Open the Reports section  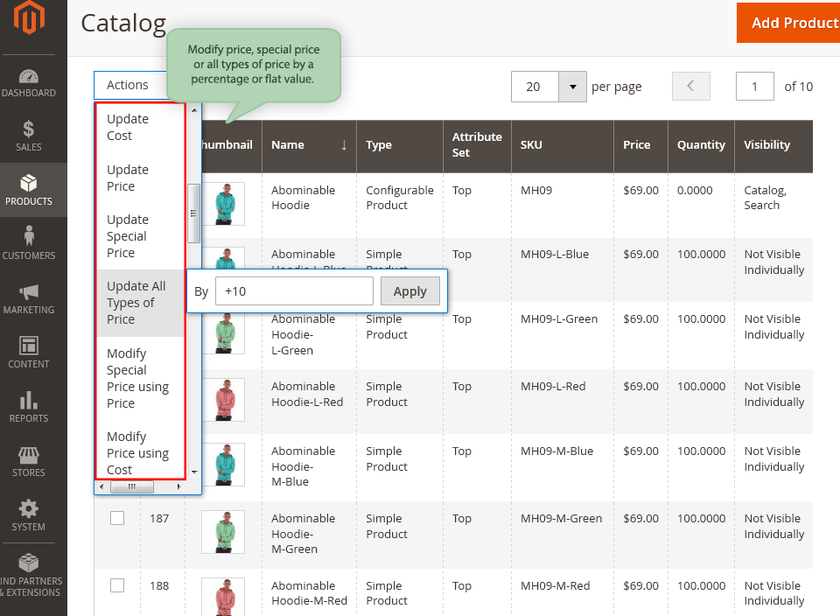coord(31,407)
